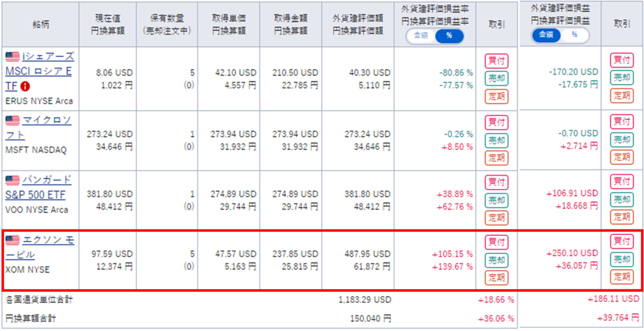Click 買付 beside VOO +106.91 USD
Viewport: 644px width, 331px height.
tap(621, 181)
